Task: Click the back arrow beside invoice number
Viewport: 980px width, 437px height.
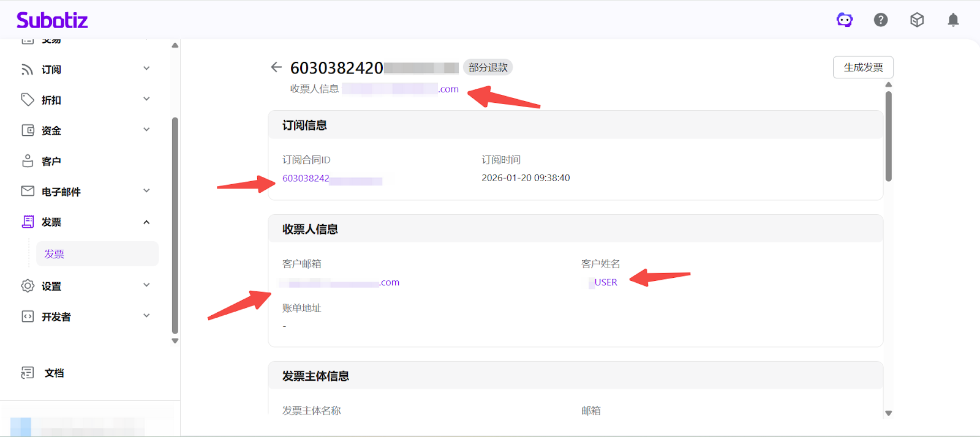Action: (x=276, y=67)
